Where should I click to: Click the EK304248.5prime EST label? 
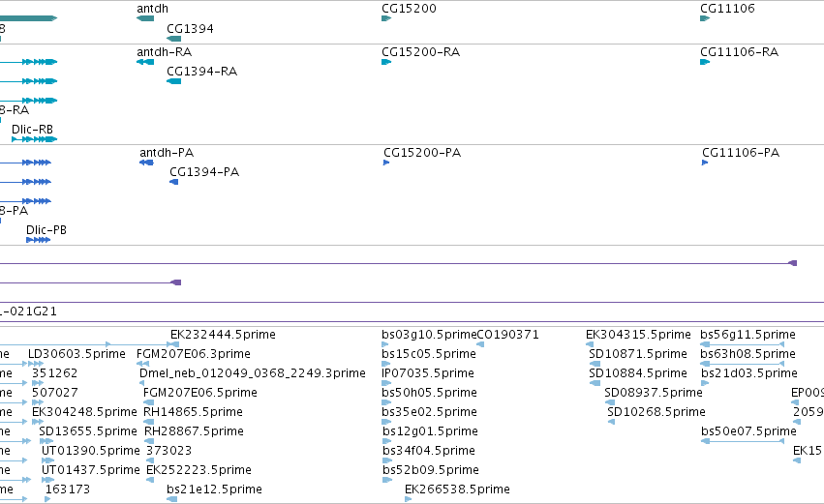pos(84,412)
